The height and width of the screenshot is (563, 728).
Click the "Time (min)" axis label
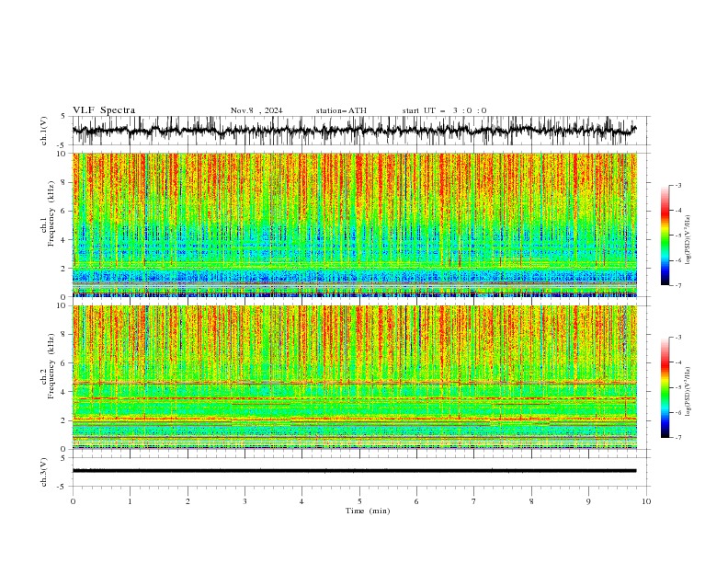coord(368,511)
